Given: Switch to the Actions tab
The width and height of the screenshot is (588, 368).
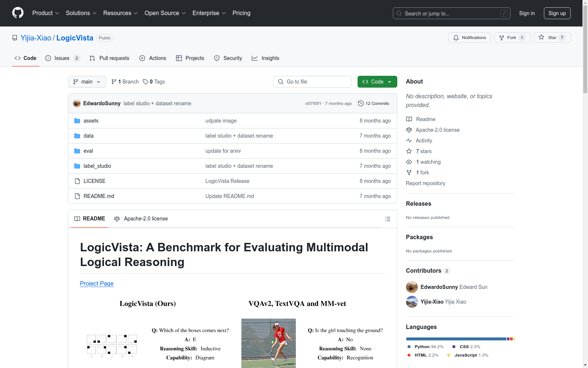Looking at the screenshot, I should 153,58.
